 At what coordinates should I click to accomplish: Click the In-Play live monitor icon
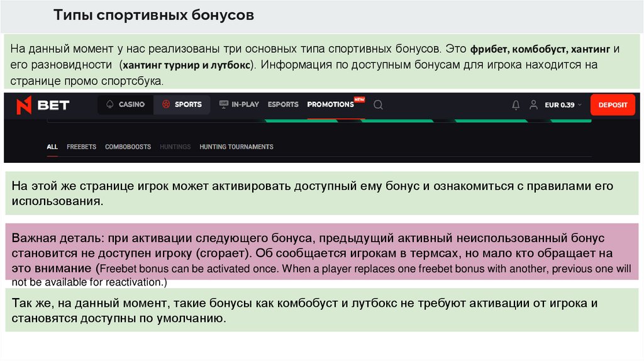[224, 104]
